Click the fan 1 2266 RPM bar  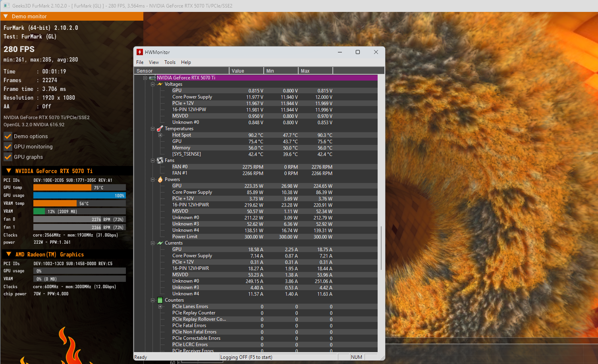79,227
